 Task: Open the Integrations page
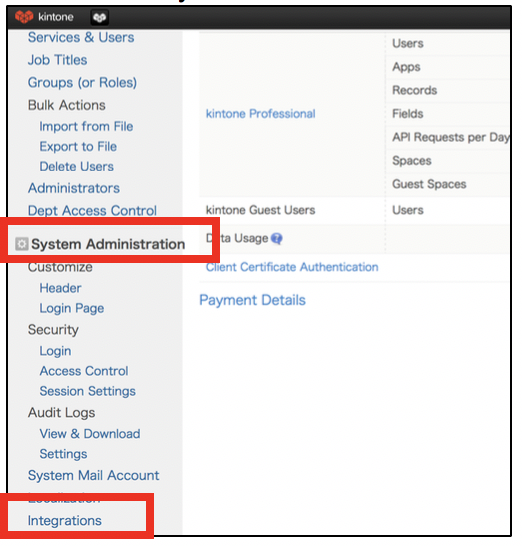click(x=65, y=521)
